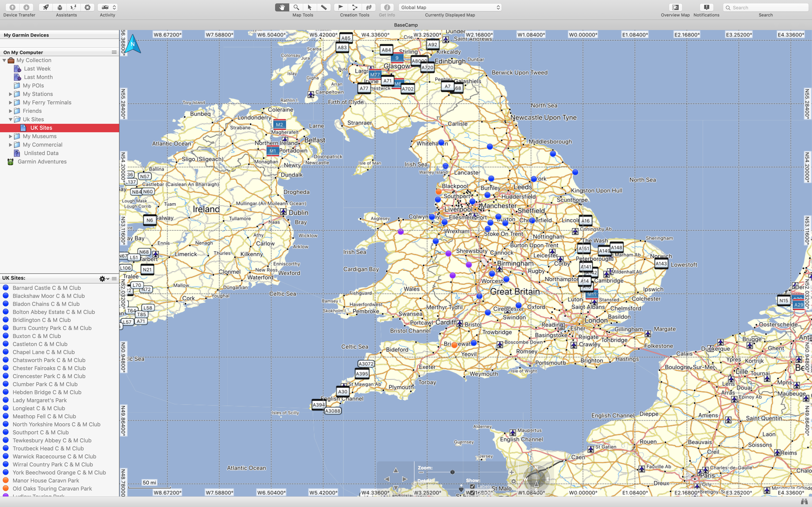The width and height of the screenshot is (812, 507).
Task: Click Send to Device upload icon
Action: tap(12, 7)
